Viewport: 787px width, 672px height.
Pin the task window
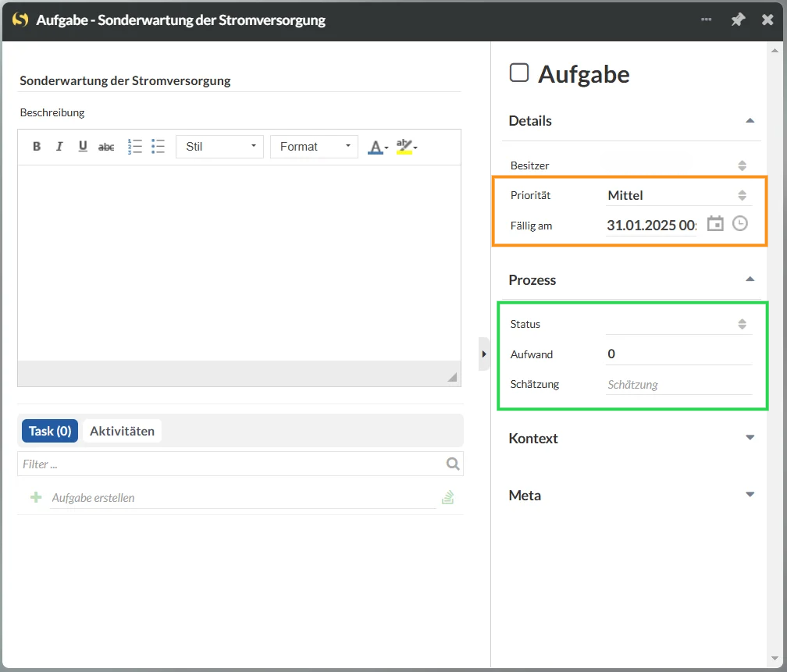(x=738, y=20)
